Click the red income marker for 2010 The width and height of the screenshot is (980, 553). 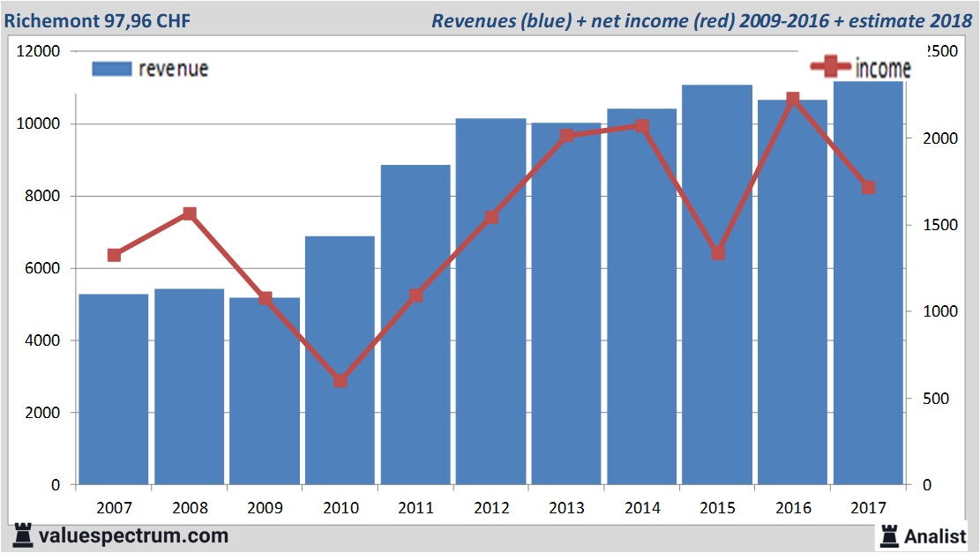[x=340, y=381]
